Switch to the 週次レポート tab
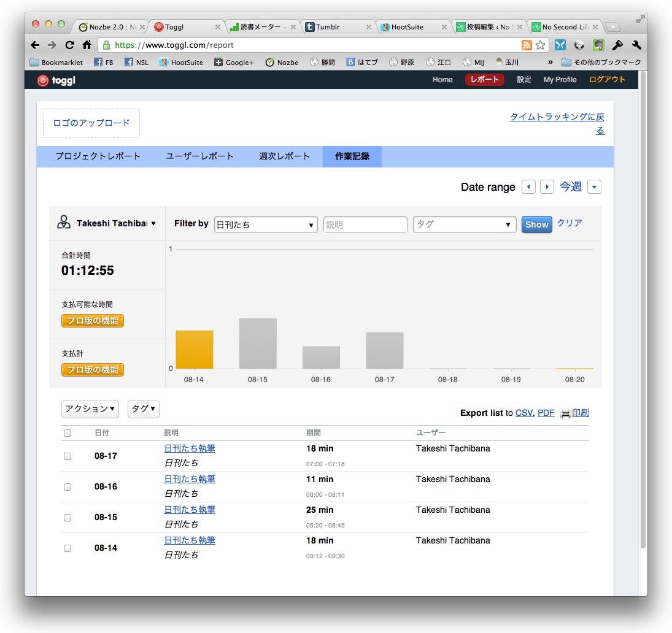The image size is (672, 633). (x=284, y=156)
